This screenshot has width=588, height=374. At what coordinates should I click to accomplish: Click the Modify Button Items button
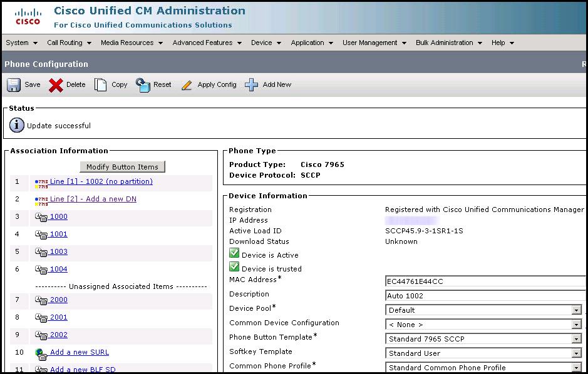click(x=122, y=167)
